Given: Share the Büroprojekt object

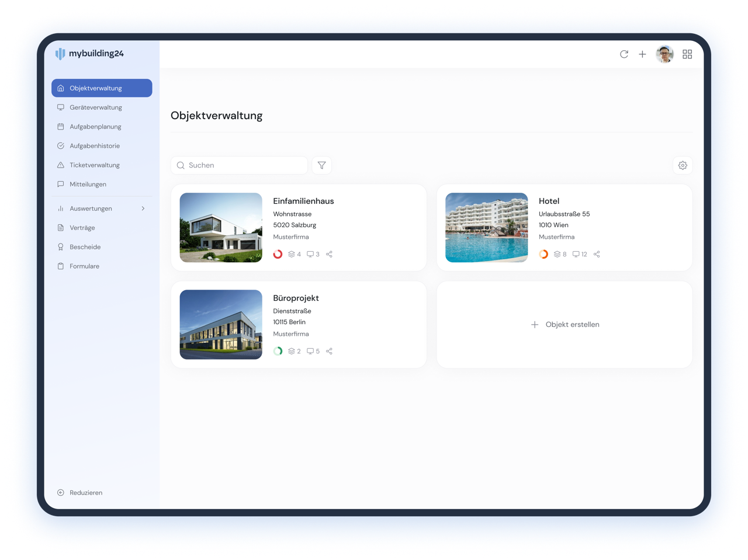Looking at the screenshot, I should click(329, 351).
